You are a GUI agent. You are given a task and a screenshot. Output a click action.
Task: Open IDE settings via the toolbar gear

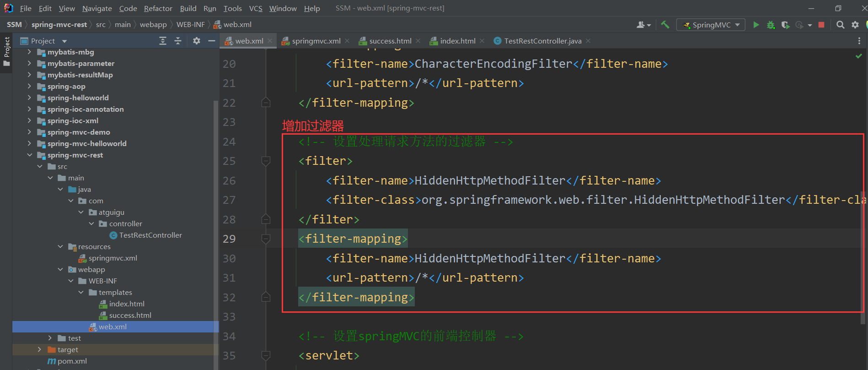pyautogui.click(x=855, y=25)
